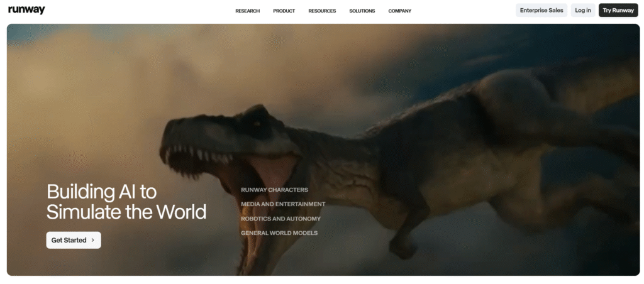Click the dark Try Runway button
Image resolution: width=644 pixels, height=284 pixels.
coord(618,10)
